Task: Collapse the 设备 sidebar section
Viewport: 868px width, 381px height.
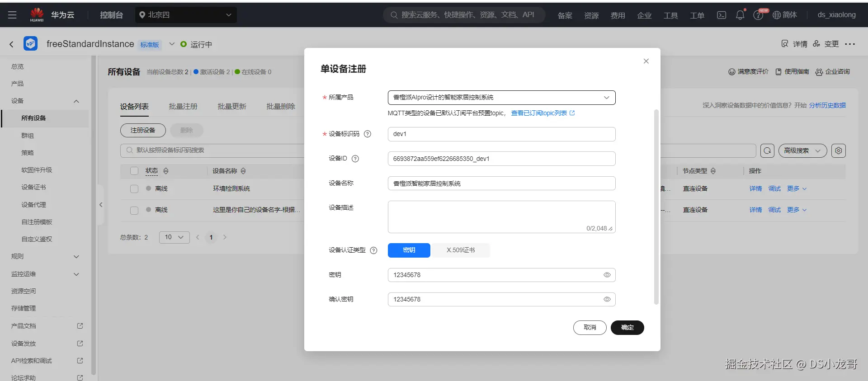Action: point(76,101)
